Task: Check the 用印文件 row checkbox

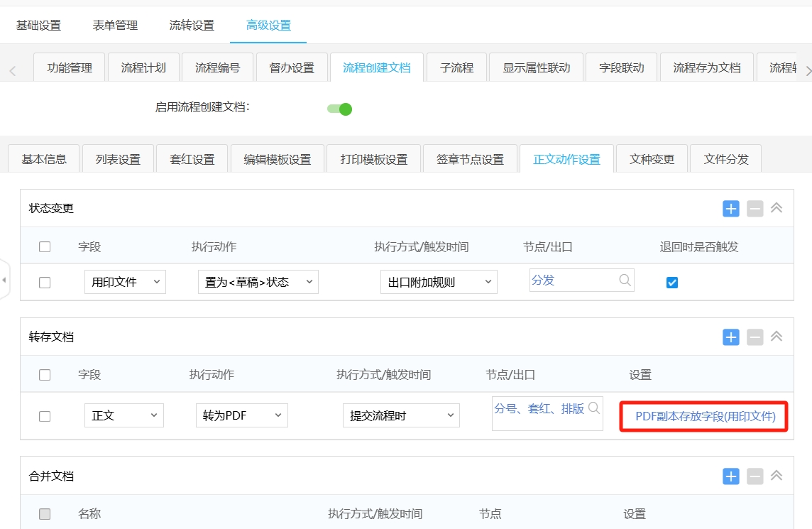Action: click(x=45, y=282)
